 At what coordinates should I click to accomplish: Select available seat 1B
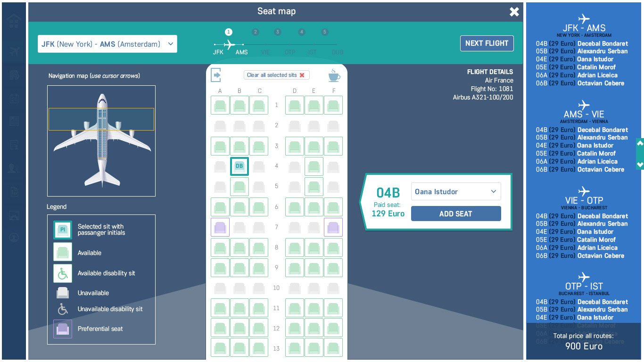click(239, 105)
